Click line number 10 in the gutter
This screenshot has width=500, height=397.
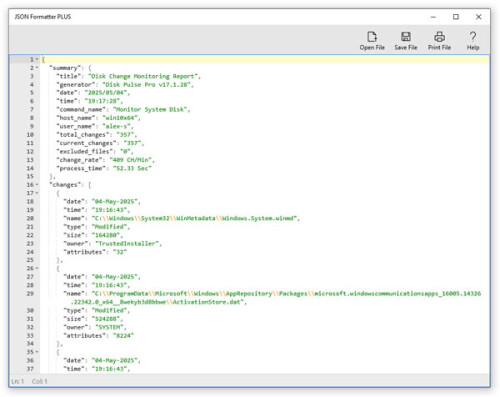[x=30, y=135]
